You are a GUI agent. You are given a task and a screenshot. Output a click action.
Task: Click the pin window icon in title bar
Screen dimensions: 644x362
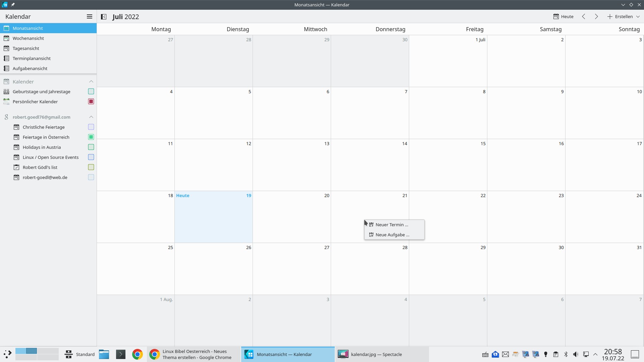13,5
